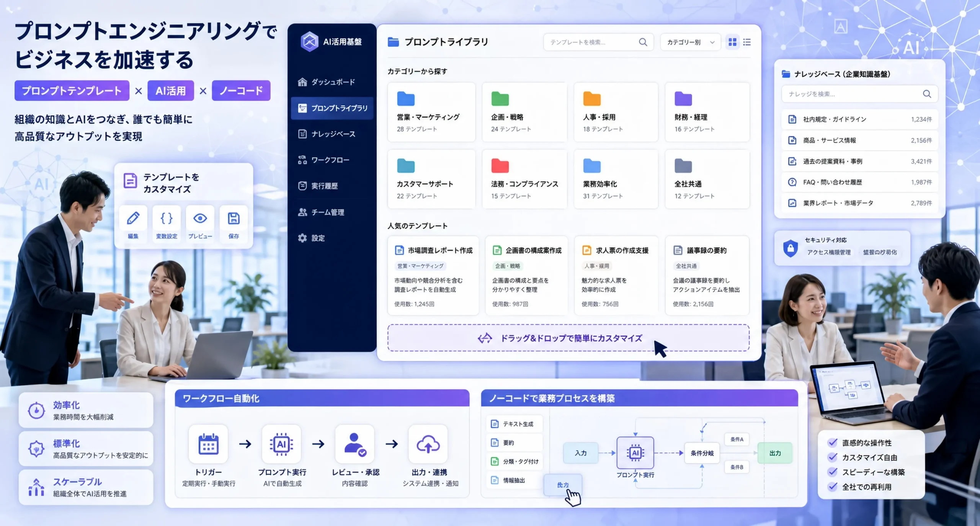
Task: Click the テンプレートを検索 search field
Action: coord(598,42)
